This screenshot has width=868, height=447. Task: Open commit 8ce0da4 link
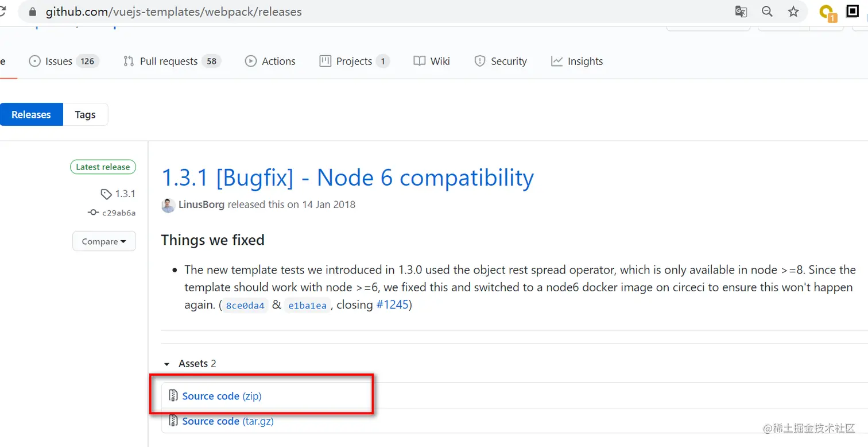tap(245, 306)
